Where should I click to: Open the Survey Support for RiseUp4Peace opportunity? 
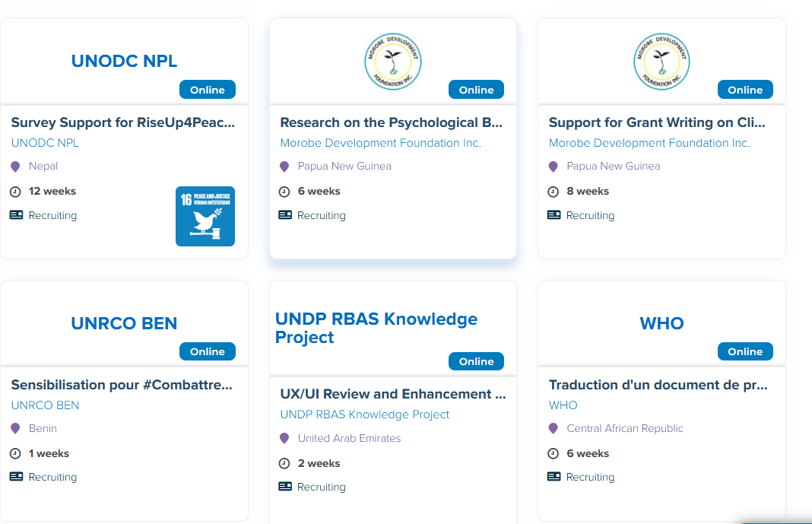[x=123, y=122]
